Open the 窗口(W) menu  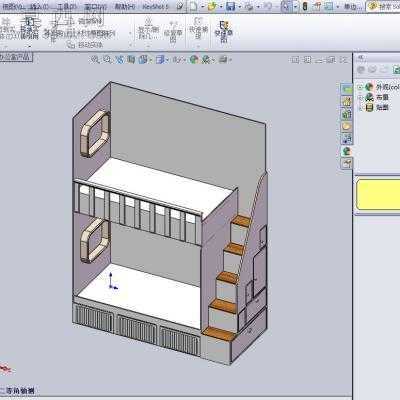(x=95, y=6)
